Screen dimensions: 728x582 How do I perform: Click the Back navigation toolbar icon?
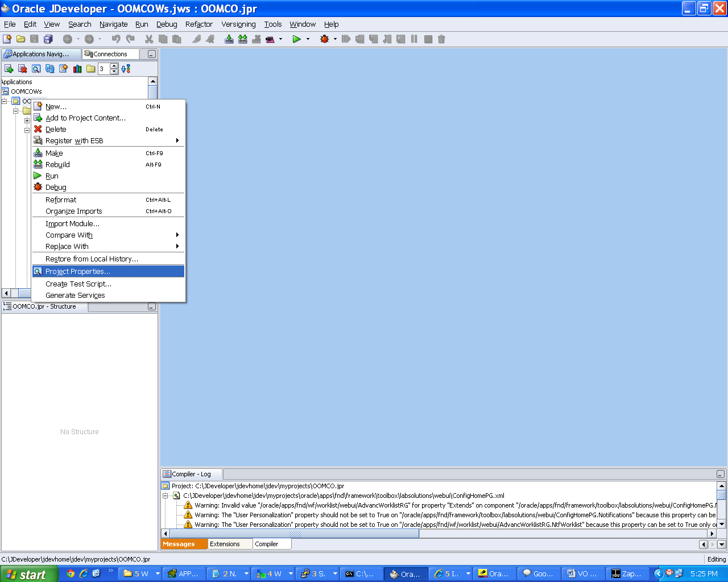pos(67,39)
